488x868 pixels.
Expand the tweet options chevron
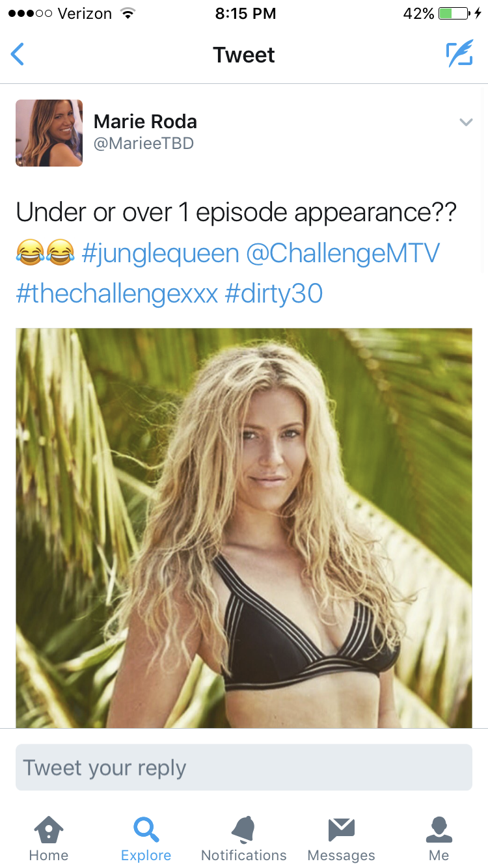coord(466,122)
